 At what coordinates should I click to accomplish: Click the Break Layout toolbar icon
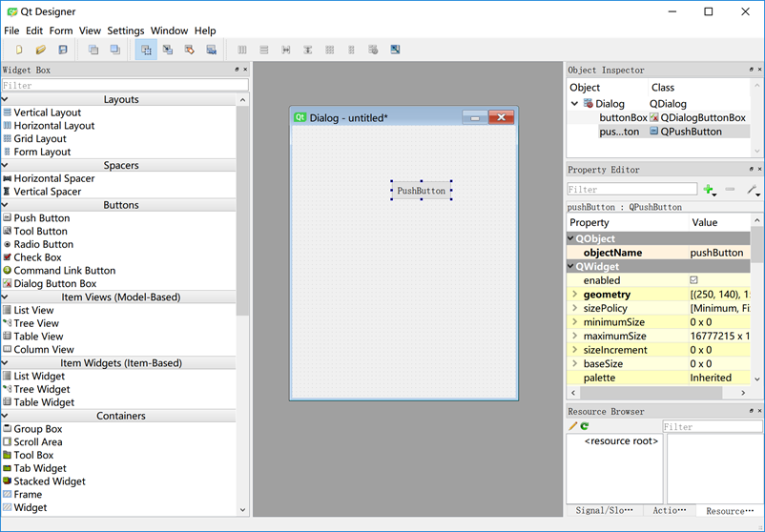pos(373,50)
